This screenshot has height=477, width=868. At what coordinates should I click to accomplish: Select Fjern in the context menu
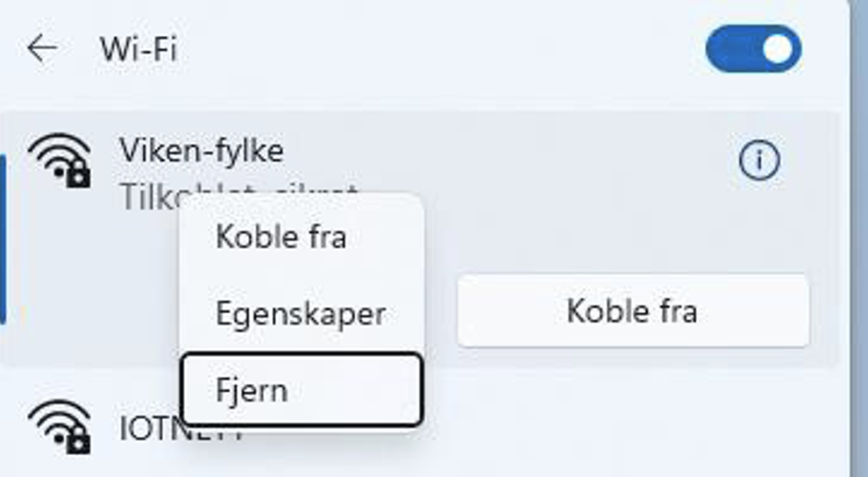coord(302,390)
